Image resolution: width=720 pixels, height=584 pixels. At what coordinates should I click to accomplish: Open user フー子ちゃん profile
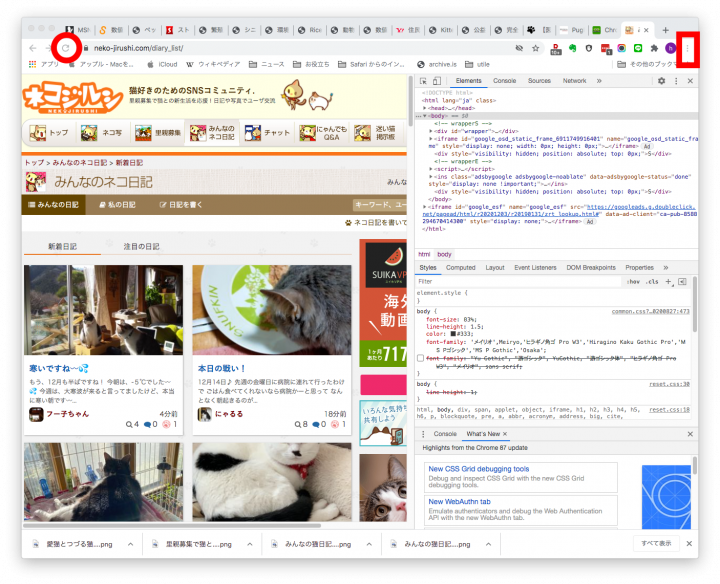click(x=68, y=414)
